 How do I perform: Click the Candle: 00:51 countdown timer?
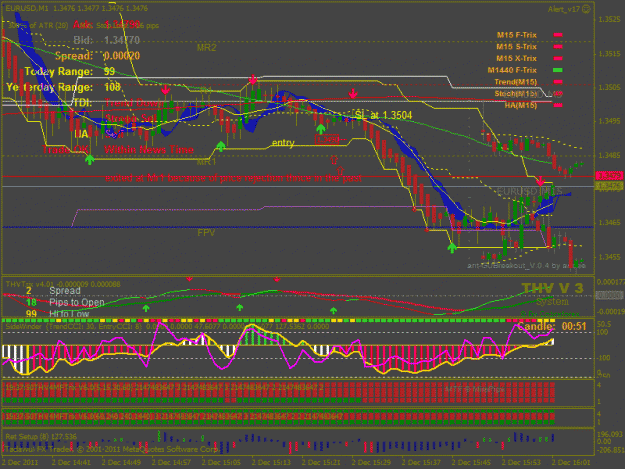coord(552,327)
